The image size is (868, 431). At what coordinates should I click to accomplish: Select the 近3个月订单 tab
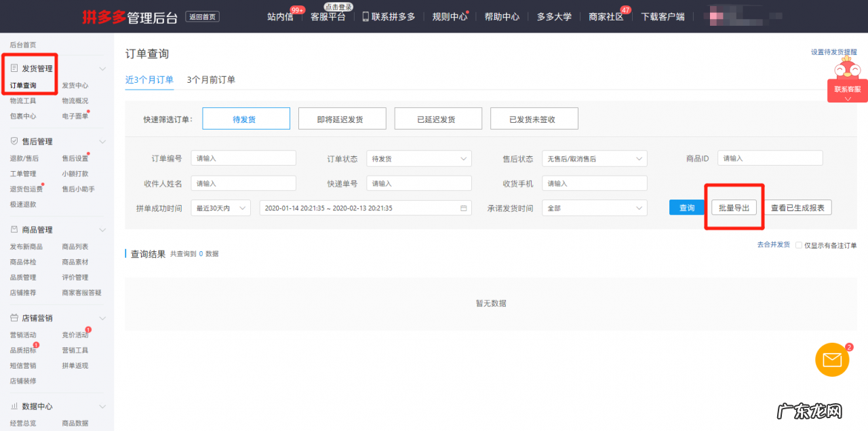coord(149,79)
